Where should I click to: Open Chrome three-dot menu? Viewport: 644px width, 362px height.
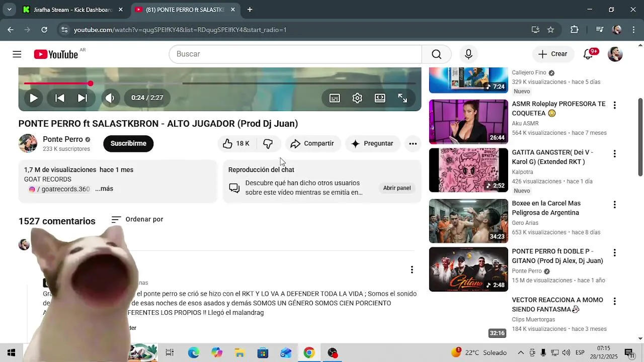[x=633, y=30]
